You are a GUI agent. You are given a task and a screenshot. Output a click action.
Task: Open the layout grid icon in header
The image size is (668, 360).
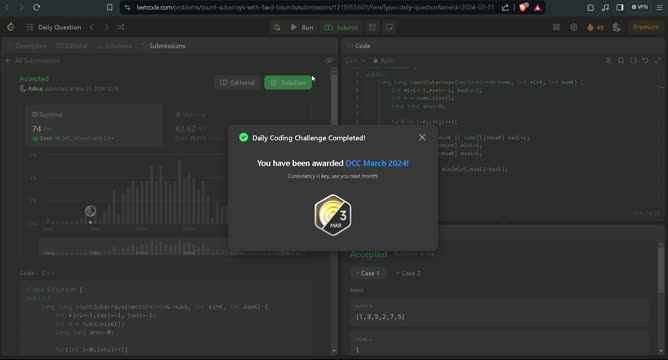556,27
